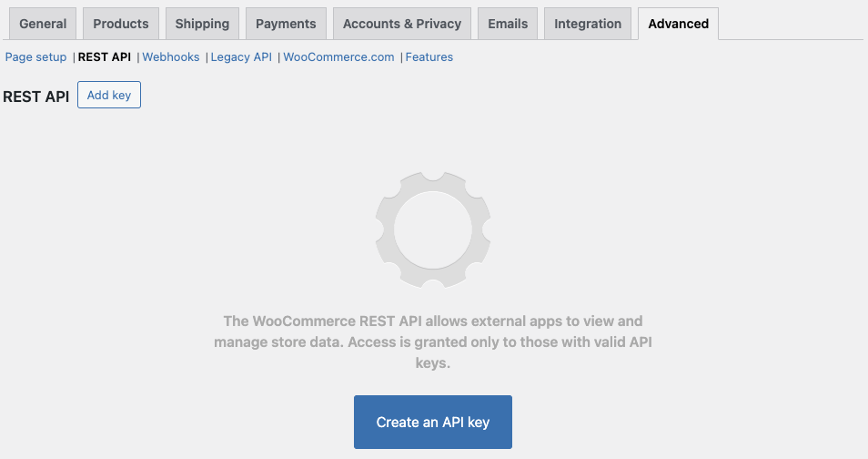The width and height of the screenshot is (868, 459).
Task: Open the Features subsection link
Action: [429, 56]
